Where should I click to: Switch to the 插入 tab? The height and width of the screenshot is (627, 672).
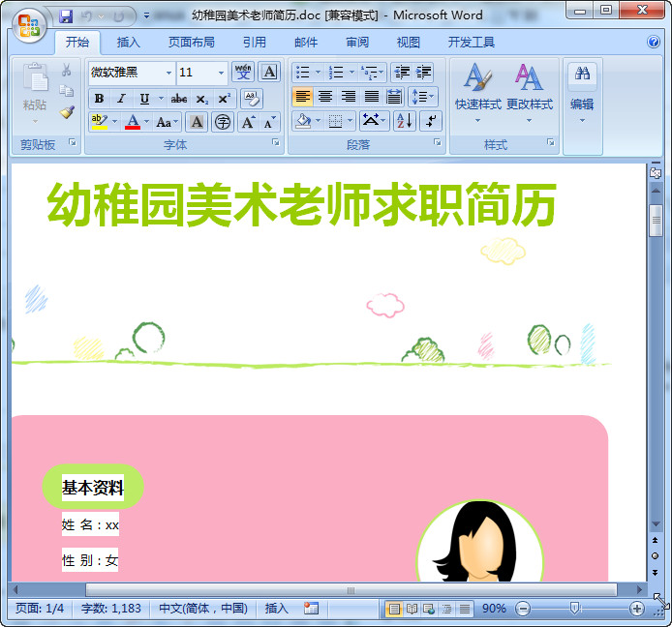128,42
